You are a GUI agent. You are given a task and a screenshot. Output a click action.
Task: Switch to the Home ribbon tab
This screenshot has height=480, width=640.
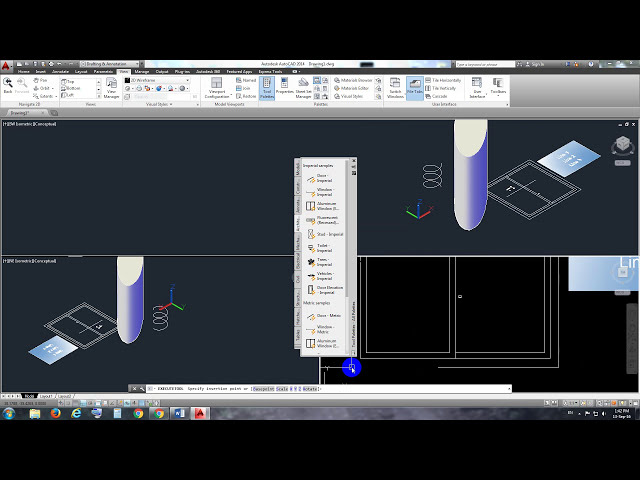coord(23,71)
